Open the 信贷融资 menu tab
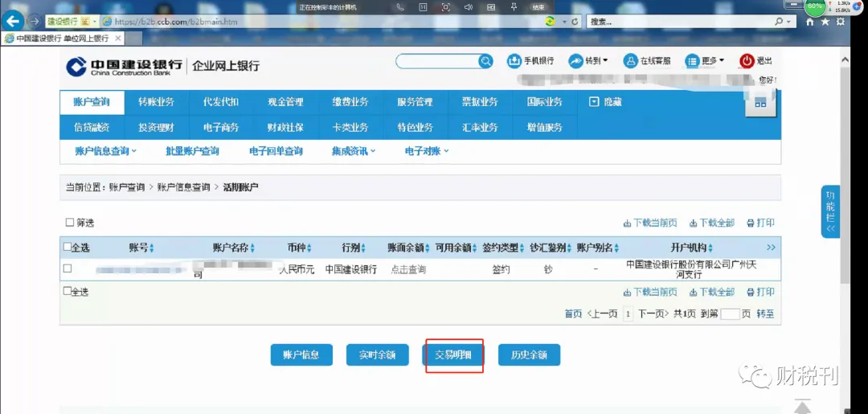Image resolution: width=868 pixels, height=414 pixels. tap(92, 127)
